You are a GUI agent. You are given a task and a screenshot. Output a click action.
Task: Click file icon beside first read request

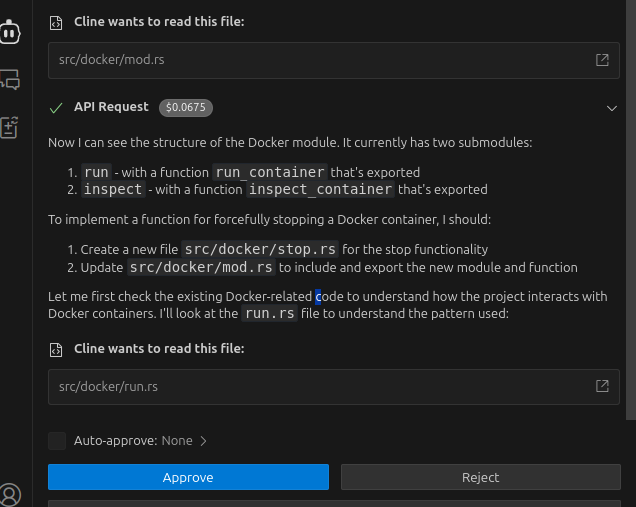click(56, 21)
